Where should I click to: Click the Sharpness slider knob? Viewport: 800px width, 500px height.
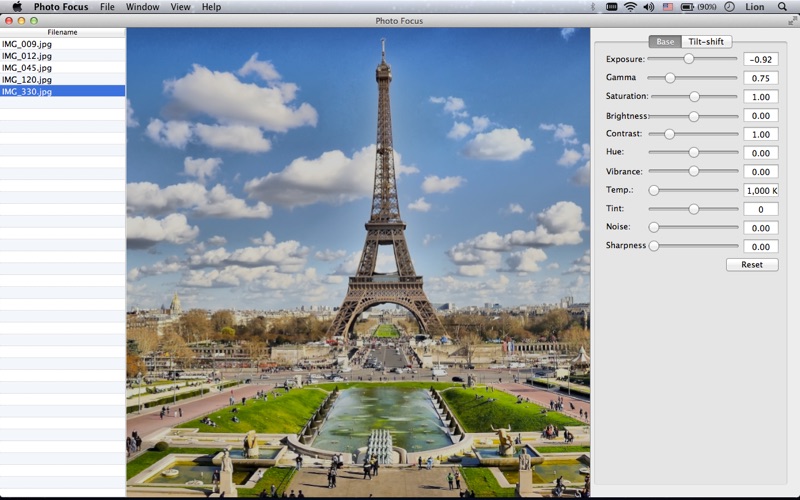point(654,246)
